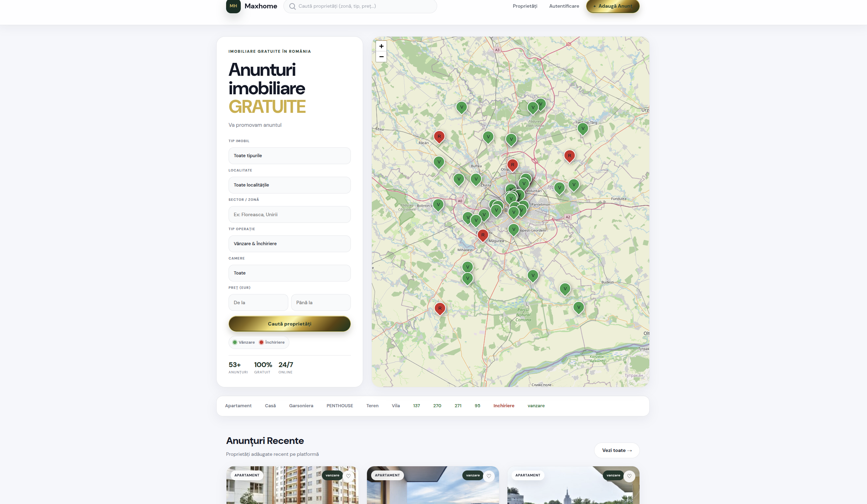Viewport: 867px width, 504px height.
Task: Select the Casă category tab
Action: point(270,406)
